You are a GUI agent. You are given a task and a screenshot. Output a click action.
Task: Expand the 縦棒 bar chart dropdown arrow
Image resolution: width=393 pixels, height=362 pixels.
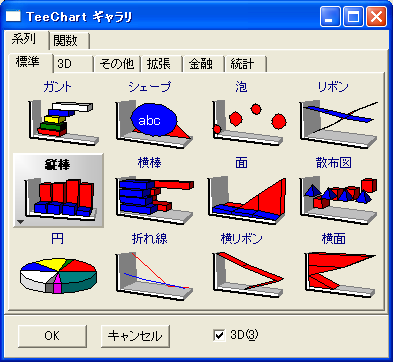[21, 222]
